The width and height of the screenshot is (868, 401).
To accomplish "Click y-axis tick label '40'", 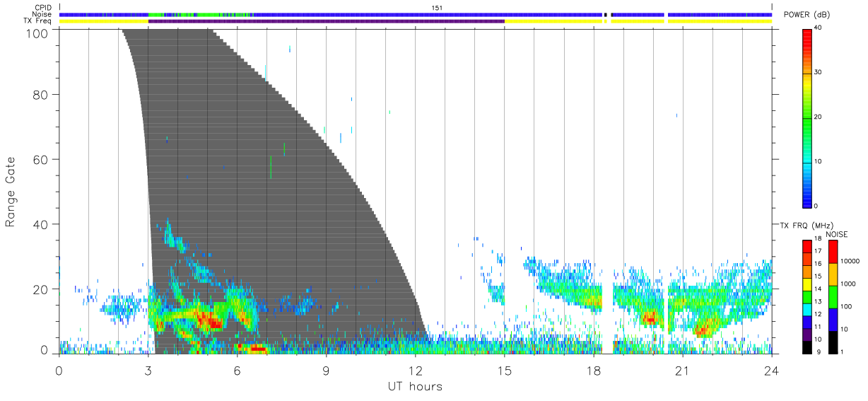I will point(42,224).
